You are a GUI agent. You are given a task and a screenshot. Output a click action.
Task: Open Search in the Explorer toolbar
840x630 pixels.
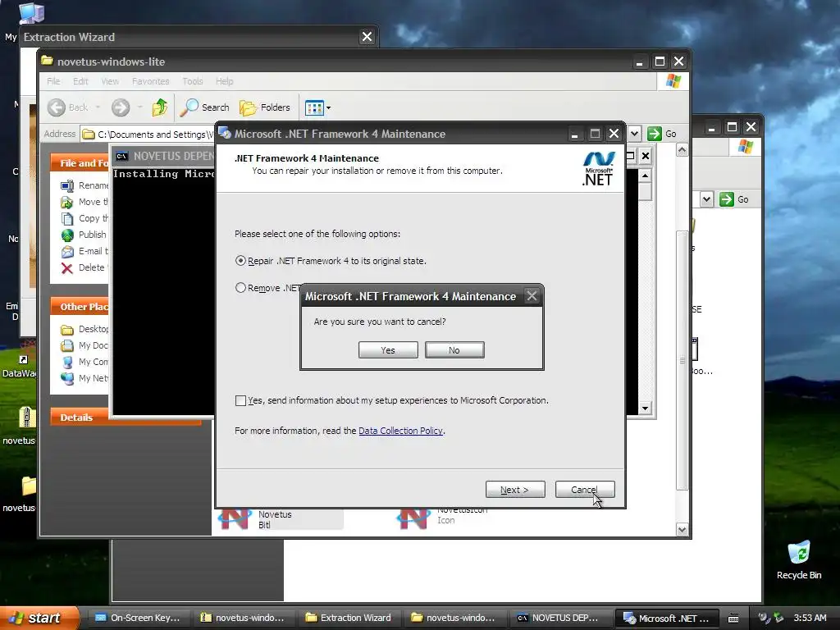(x=204, y=107)
